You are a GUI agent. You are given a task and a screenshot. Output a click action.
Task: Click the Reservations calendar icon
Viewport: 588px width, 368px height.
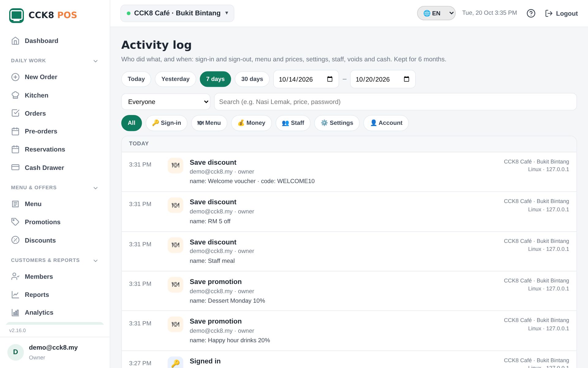pyautogui.click(x=15, y=149)
